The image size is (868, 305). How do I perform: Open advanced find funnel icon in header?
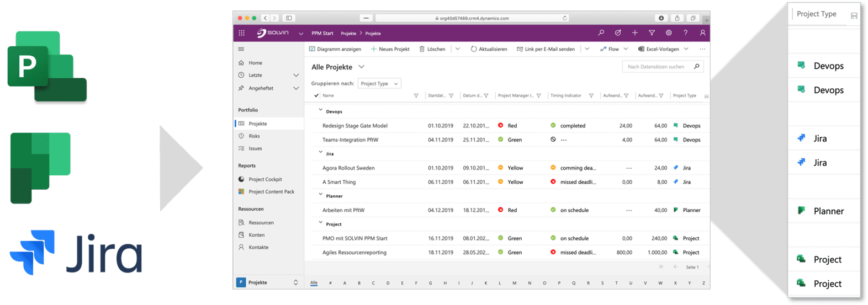[x=652, y=33]
